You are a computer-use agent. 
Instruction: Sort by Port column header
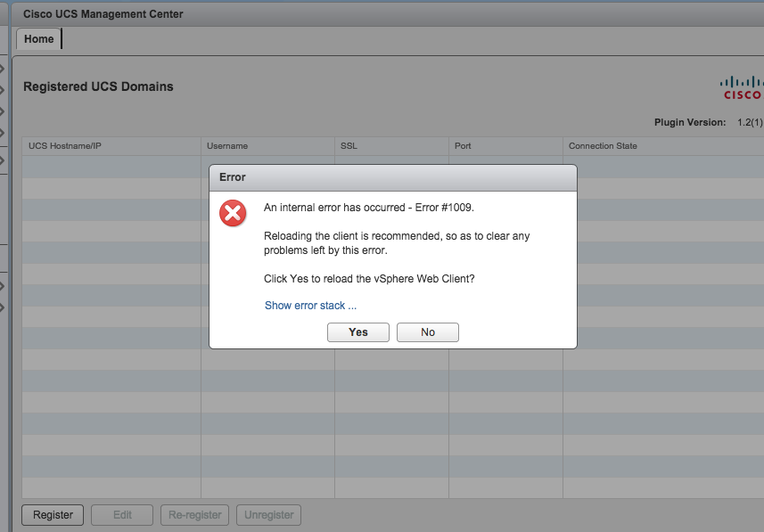[x=505, y=146]
